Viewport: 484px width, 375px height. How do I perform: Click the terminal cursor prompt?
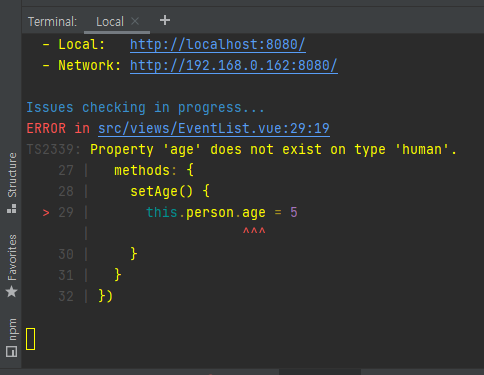pyautogui.click(x=30, y=339)
